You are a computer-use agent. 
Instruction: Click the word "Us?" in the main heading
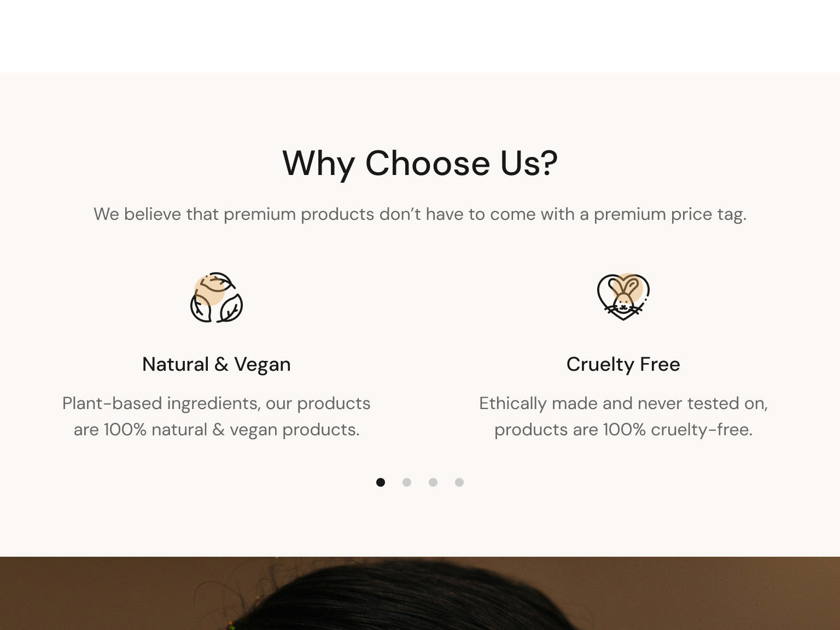click(529, 163)
